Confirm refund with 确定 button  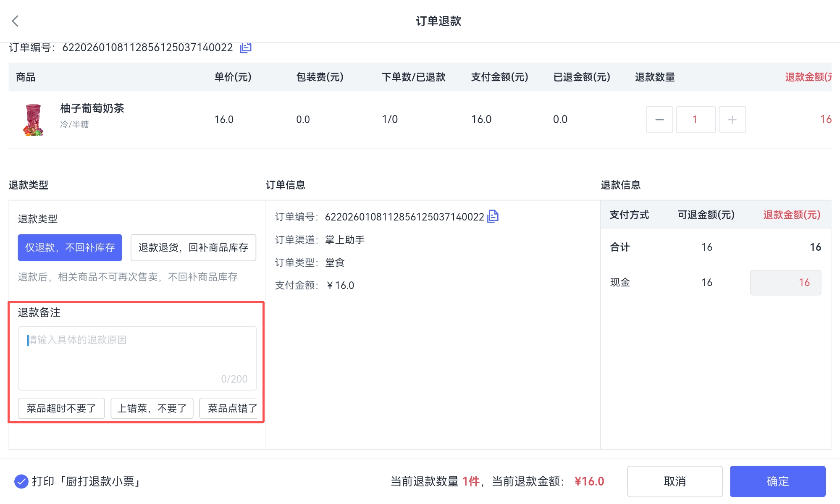click(x=777, y=481)
